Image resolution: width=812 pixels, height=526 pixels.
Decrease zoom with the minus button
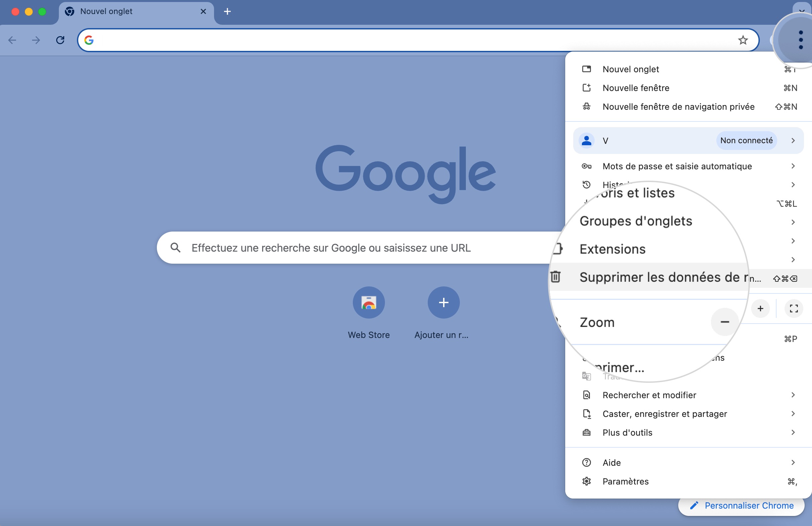725,322
